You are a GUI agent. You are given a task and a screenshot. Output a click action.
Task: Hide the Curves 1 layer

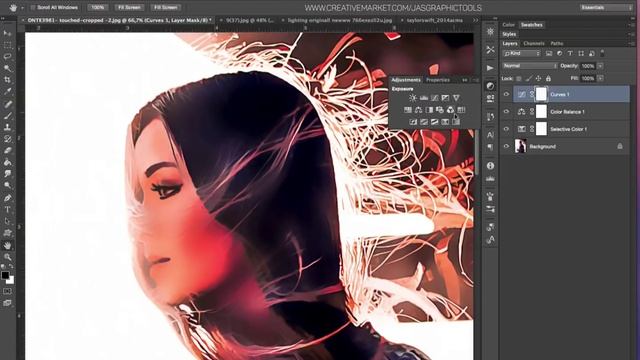[507, 94]
